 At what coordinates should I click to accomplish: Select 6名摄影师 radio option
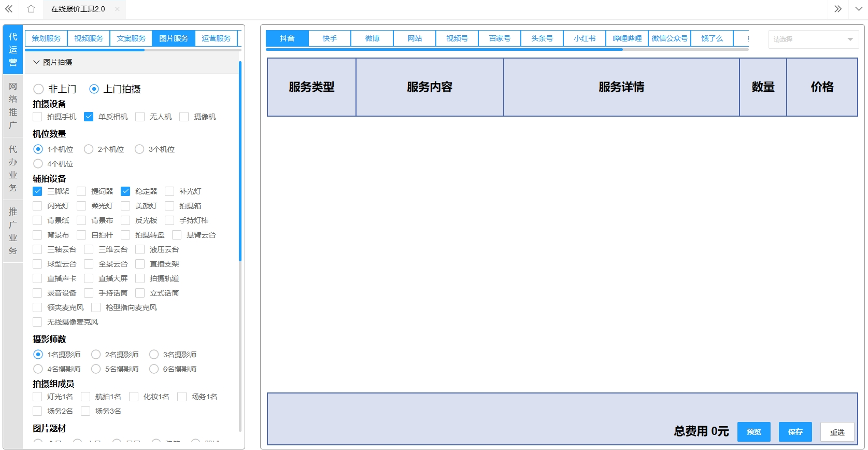(x=154, y=369)
